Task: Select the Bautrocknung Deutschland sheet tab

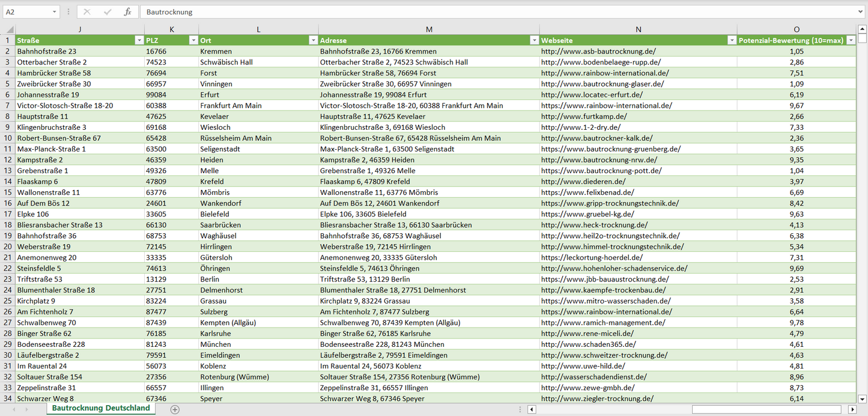Action: click(101, 408)
